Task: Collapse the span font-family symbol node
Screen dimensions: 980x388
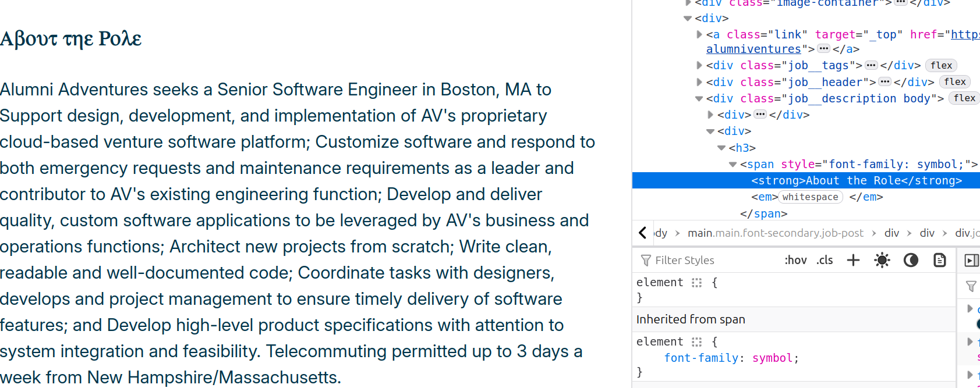Action: coord(733,165)
